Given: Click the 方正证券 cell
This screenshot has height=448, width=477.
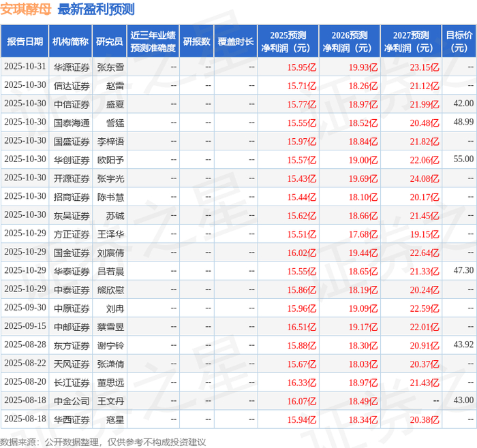Looking at the screenshot, I should pyautogui.click(x=72, y=234).
